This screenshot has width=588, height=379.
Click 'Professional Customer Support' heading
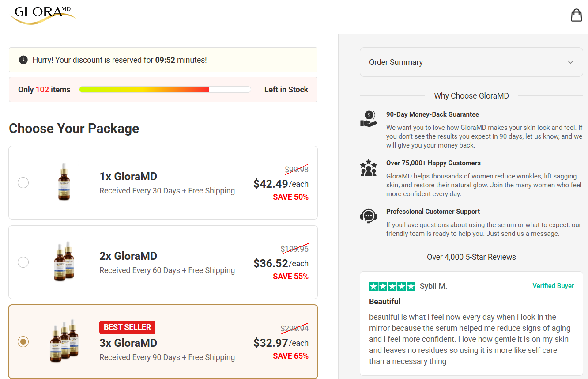tap(433, 212)
